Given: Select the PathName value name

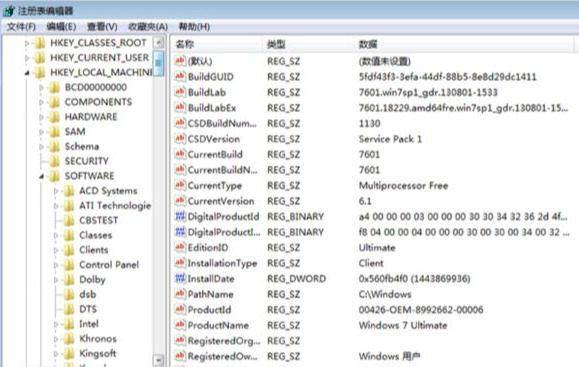Looking at the screenshot, I should click(210, 294).
